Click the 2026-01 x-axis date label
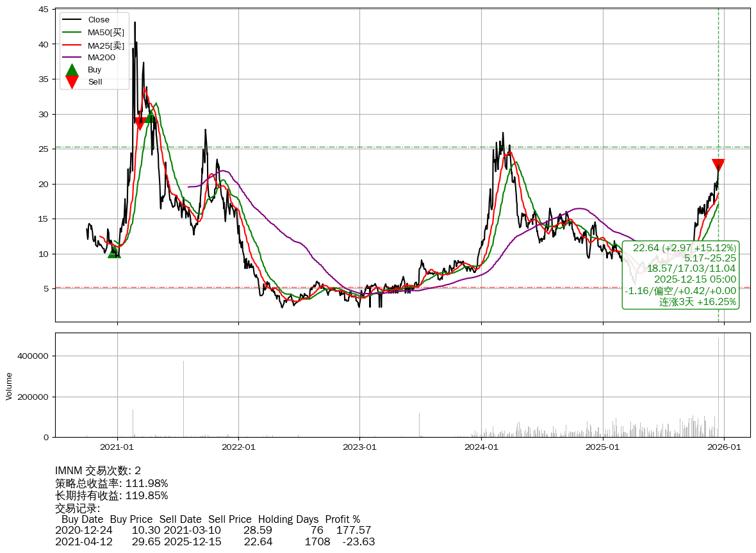Screen dimensions: 756x553 [x=724, y=447]
